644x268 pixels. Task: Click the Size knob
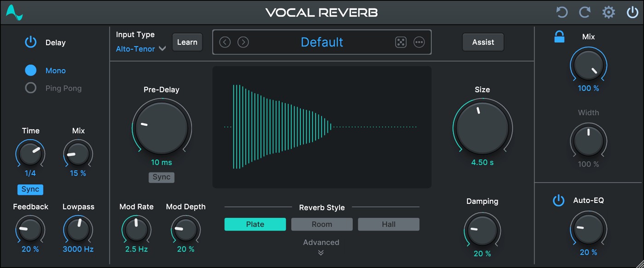[x=483, y=128]
